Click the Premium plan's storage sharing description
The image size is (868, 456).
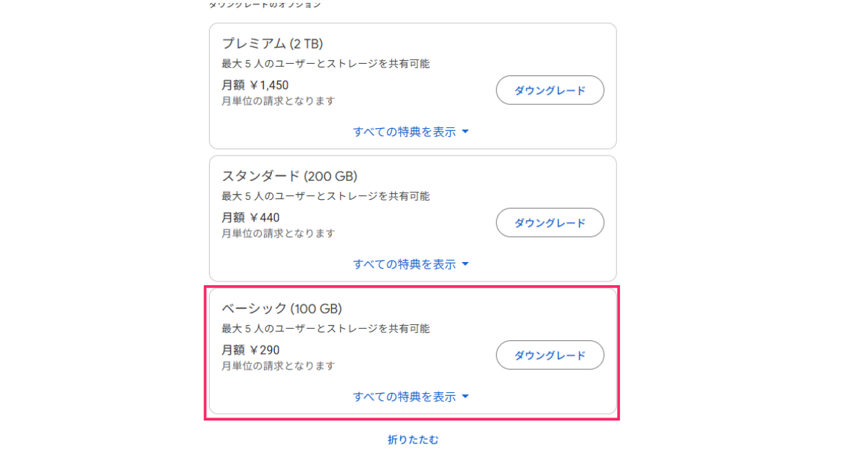[325, 64]
